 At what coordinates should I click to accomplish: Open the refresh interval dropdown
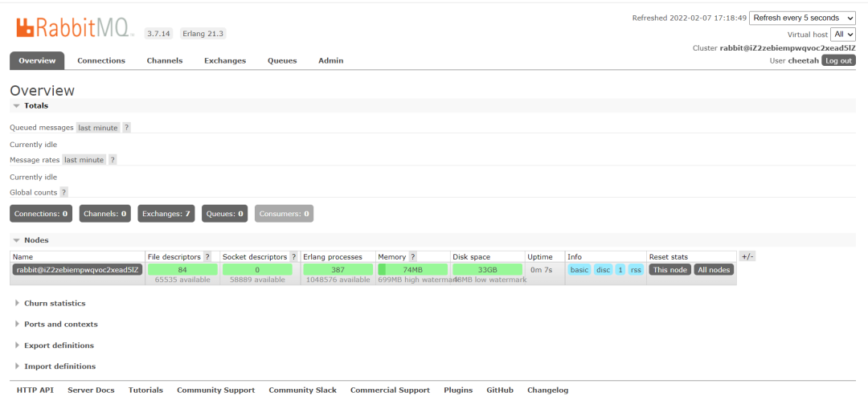(x=802, y=18)
